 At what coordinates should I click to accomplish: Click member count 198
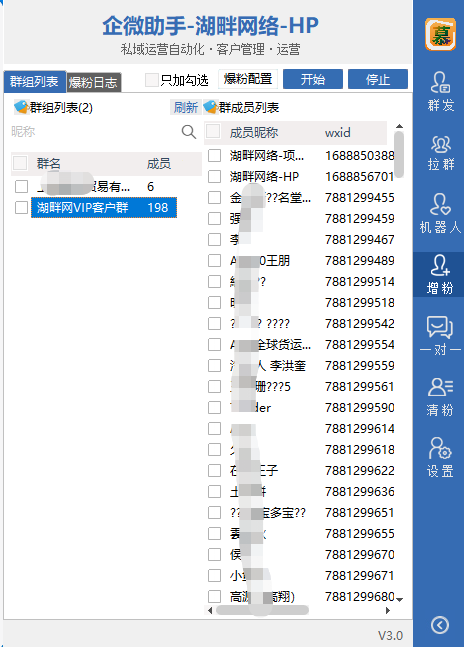158,208
